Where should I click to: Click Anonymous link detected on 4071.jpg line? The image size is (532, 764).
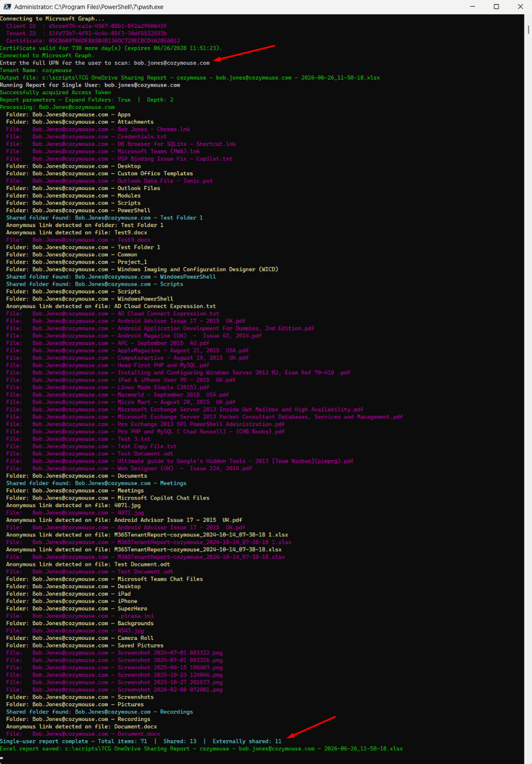(x=74, y=505)
